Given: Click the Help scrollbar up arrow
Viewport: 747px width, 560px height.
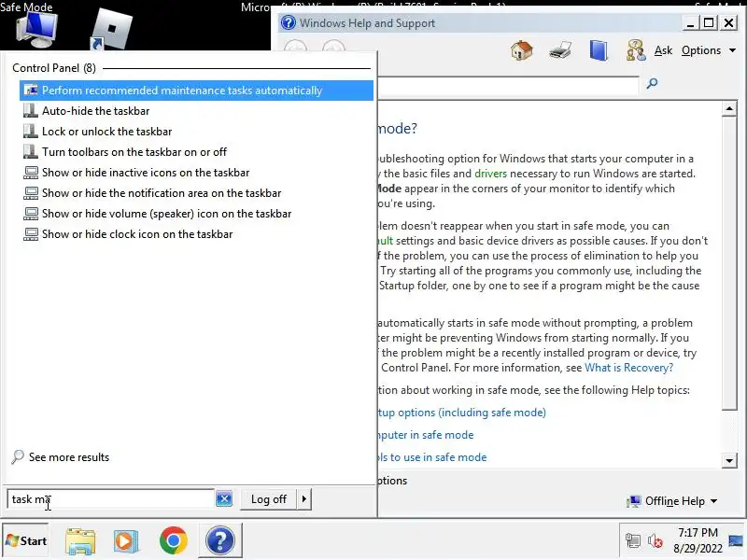Looking at the screenshot, I should [x=729, y=109].
